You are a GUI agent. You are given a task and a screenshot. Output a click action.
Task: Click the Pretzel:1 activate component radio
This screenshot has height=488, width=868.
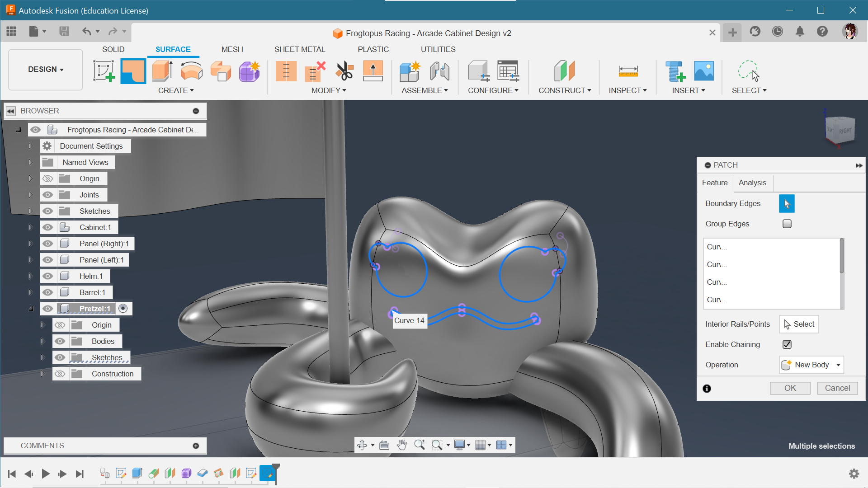coord(123,308)
